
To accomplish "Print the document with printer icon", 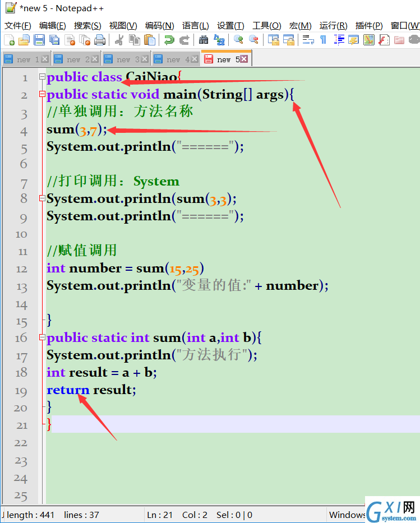I will pyautogui.click(x=100, y=40).
